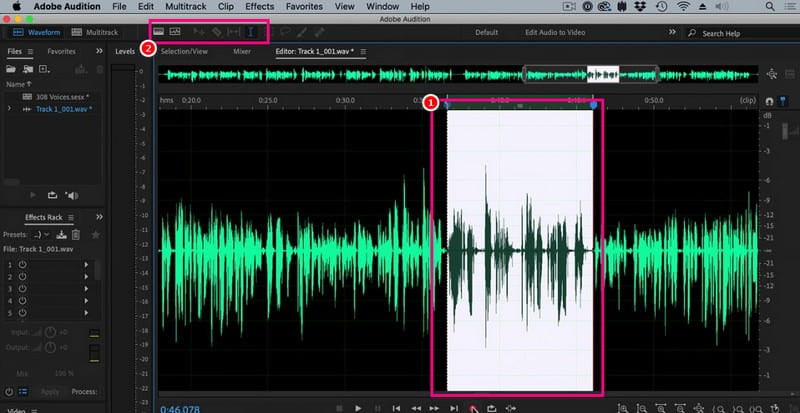Open the Presets dropdown
800x413 pixels.
(x=41, y=234)
